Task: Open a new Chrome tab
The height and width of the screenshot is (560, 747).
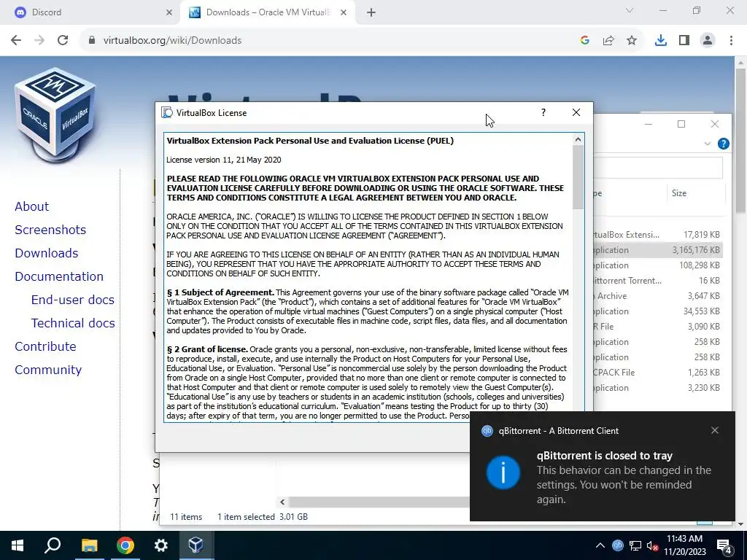Action: click(x=371, y=12)
